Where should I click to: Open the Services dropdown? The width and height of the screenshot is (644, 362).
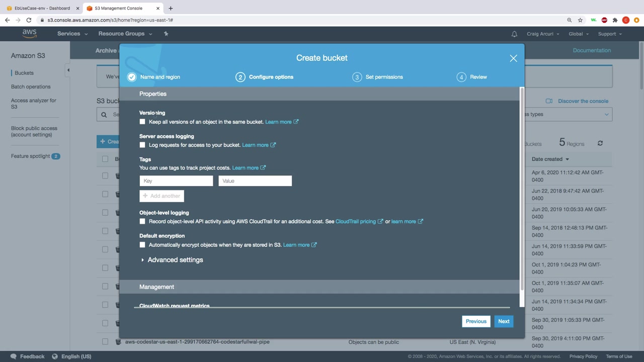(72, 34)
